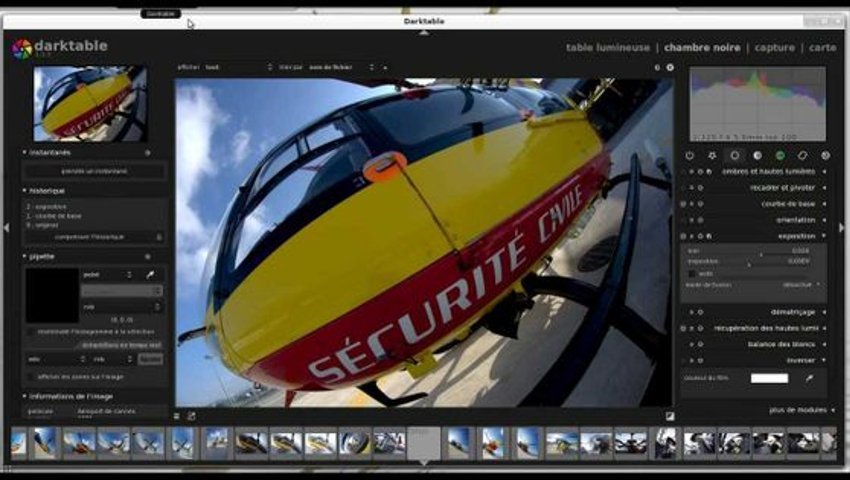Select history item 1 courbe de base
The image size is (850, 480).
tap(54, 216)
